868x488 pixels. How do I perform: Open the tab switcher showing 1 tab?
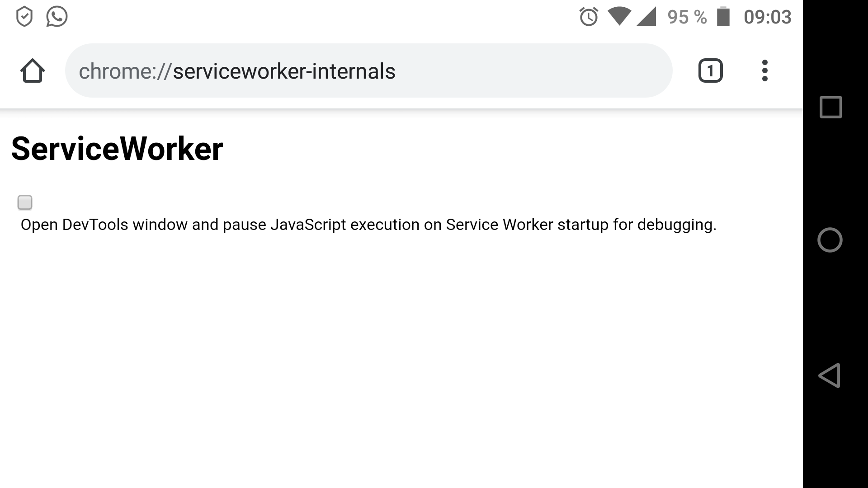click(710, 71)
